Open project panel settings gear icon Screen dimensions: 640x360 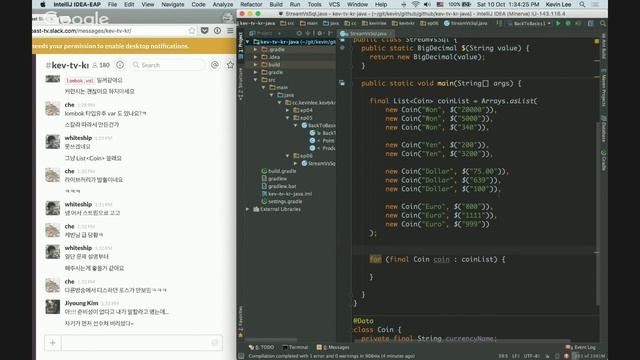tap(320, 33)
